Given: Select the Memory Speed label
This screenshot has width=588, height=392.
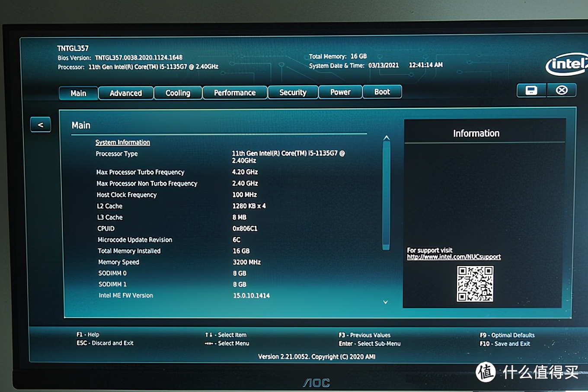Looking at the screenshot, I should pyautogui.click(x=119, y=262).
